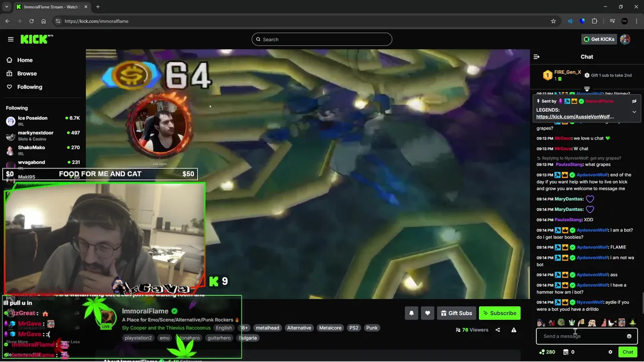Hide the pinned message eye icon
644x362 pixels.
[x=634, y=101]
